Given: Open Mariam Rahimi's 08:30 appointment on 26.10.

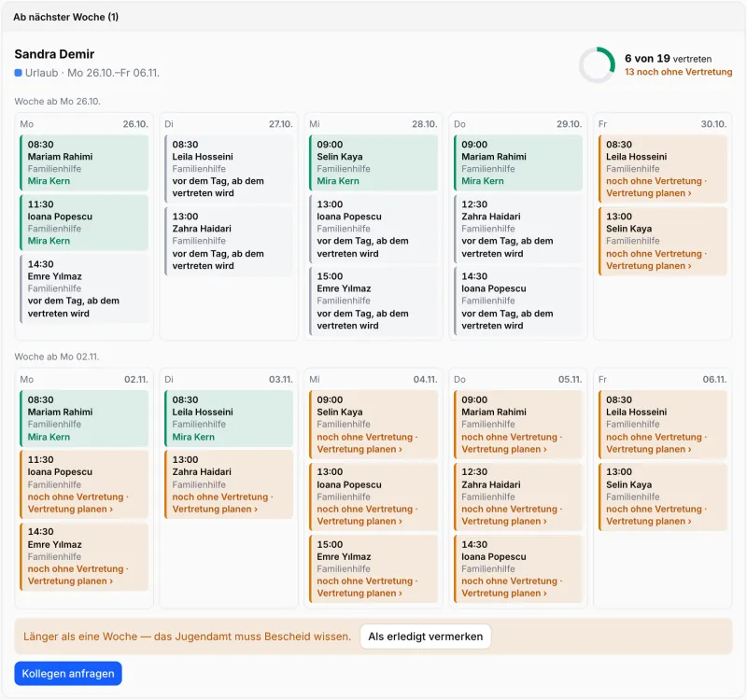Looking at the screenshot, I should pos(84,162).
